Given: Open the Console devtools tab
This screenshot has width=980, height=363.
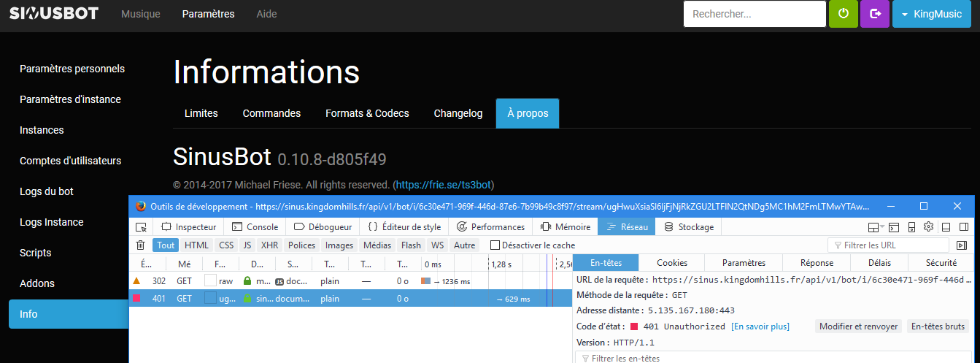Looking at the screenshot, I should coord(255,227).
